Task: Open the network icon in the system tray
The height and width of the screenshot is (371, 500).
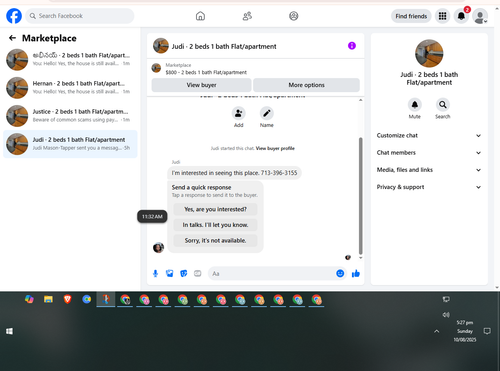Action: pos(446,299)
